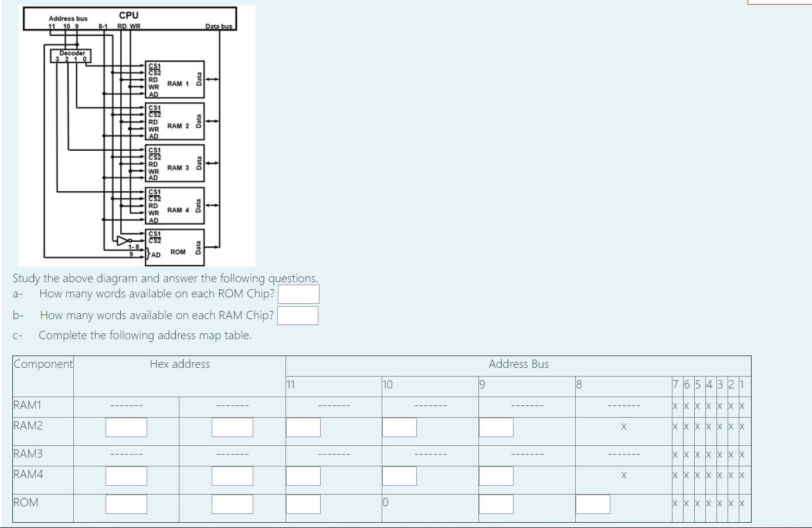Click RAM4's bit 10 address input box
The height and width of the screenshot is (528, 812).
[x=399, y=476]
